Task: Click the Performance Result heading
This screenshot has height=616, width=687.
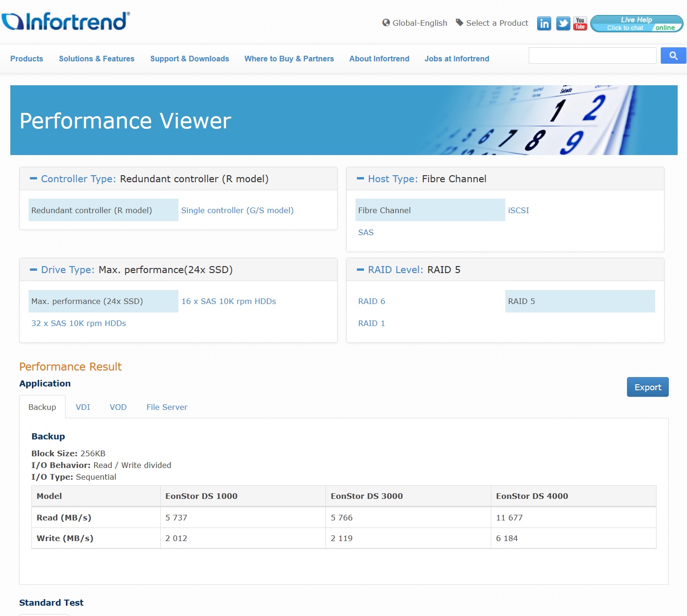Action: click(x=70, y=366)
